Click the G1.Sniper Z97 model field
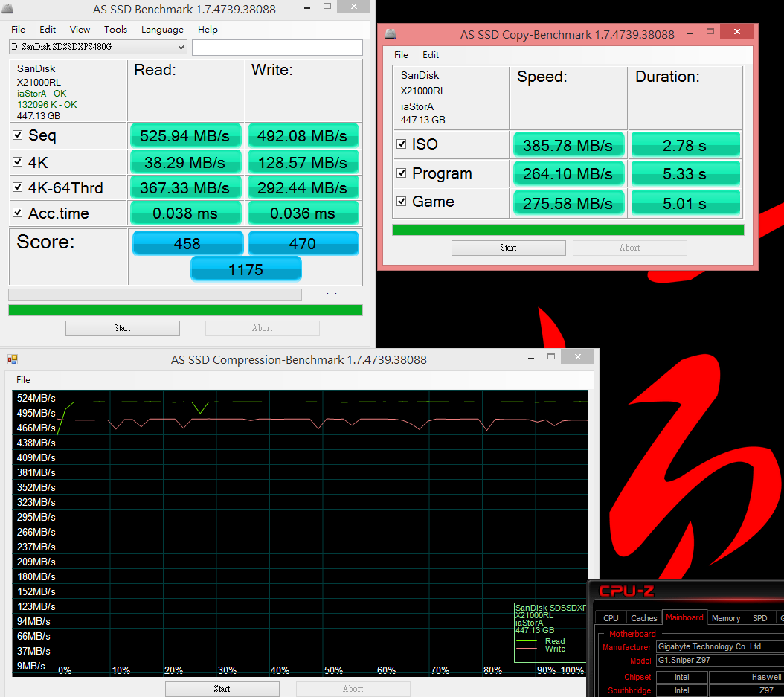The width and height of the screenshot is (784, 697). (x=720, y=660)
